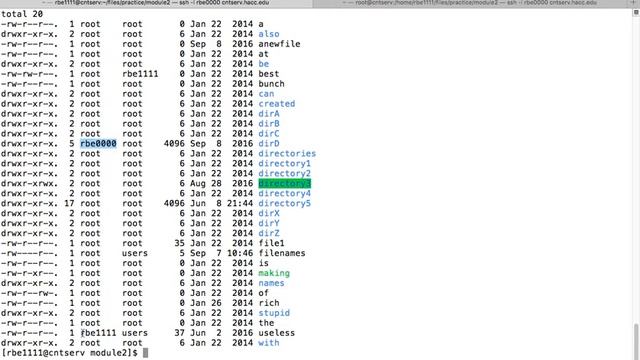
Task: Click the 'rbe1111' group on best row
Action: click(140, 74)
